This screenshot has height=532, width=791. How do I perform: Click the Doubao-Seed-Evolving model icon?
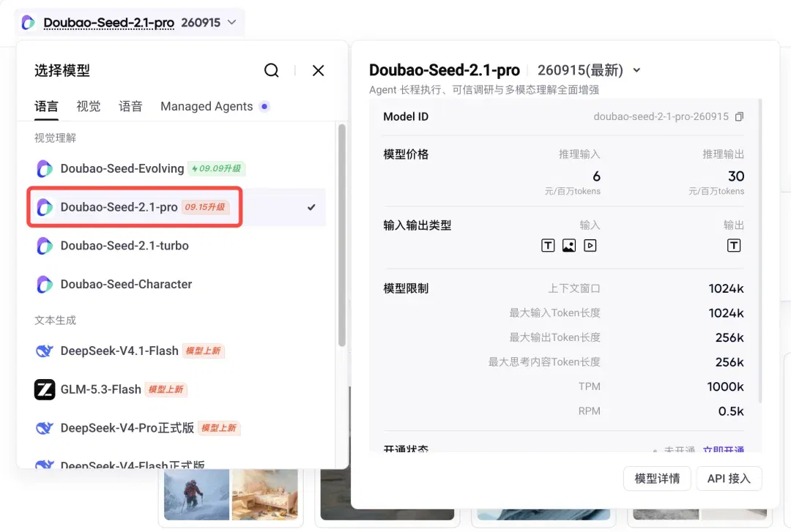(45, 168)
